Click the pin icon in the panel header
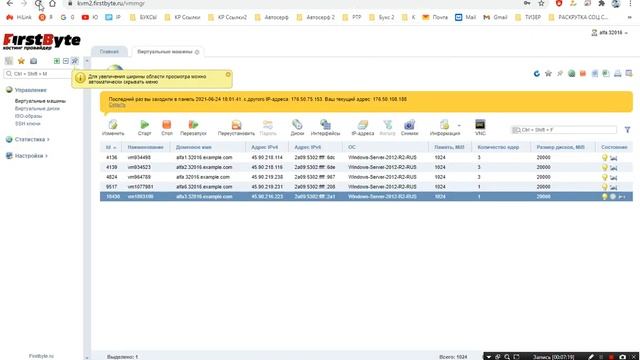Image resolution: width=640 pixels, height=360 pixels. [560, 73]
